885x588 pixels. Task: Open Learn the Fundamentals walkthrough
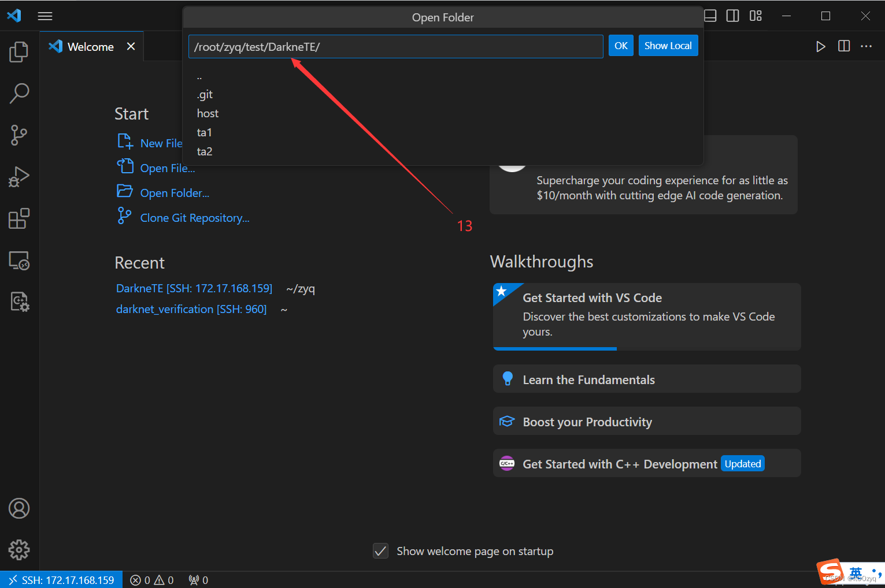pyautogui.click(x=647, y=379)
